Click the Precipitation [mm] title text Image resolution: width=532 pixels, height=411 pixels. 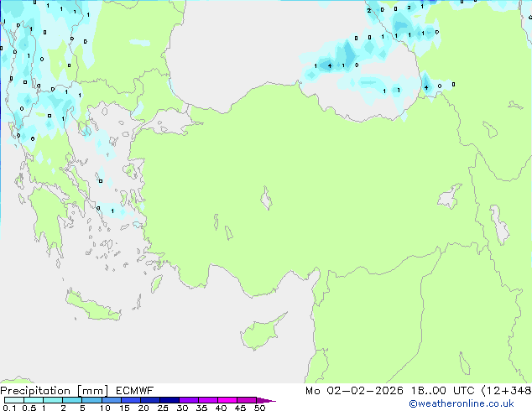pos(54,390)
